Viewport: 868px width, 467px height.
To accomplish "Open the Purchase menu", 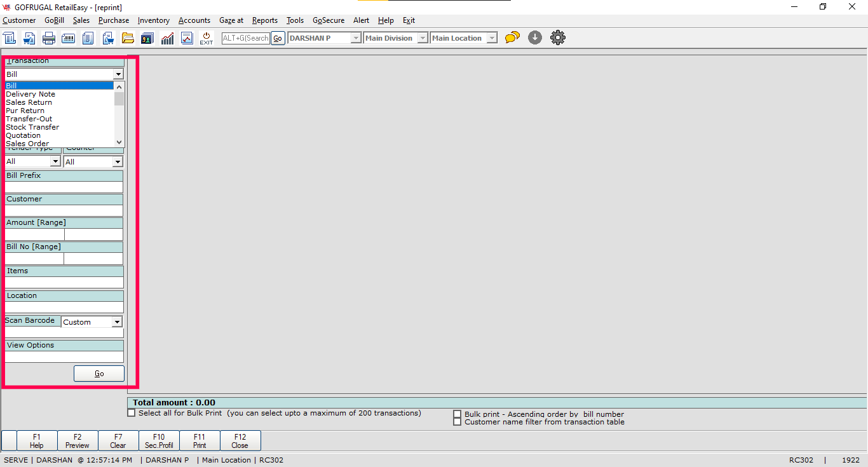I will tap(114, 20).
